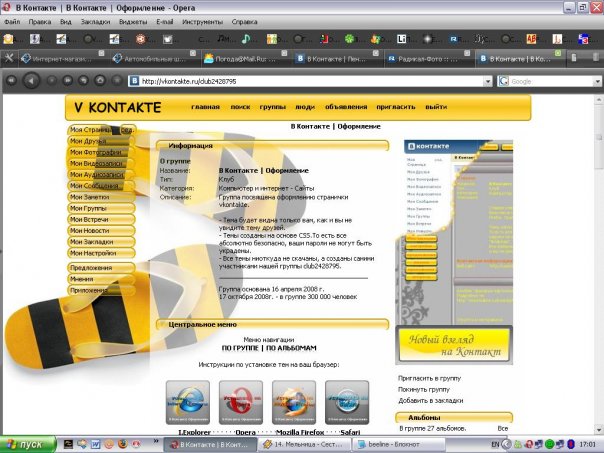Click the ПО АЛЬБОМАМ navigation link
Screen dimensions: 604x453
(x=291, y=348)
